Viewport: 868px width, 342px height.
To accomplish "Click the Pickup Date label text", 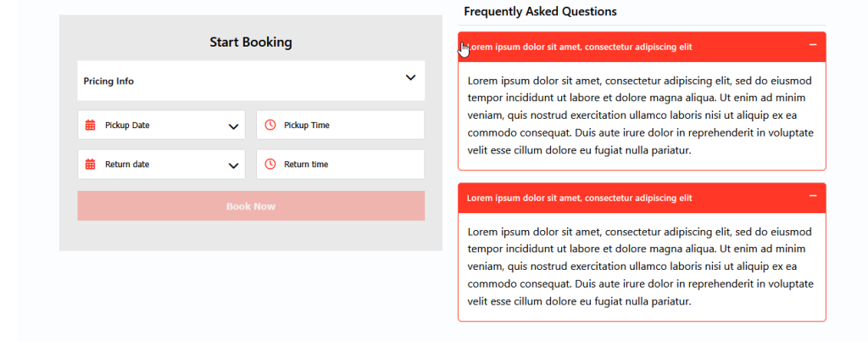I will (x=127, y=126).
